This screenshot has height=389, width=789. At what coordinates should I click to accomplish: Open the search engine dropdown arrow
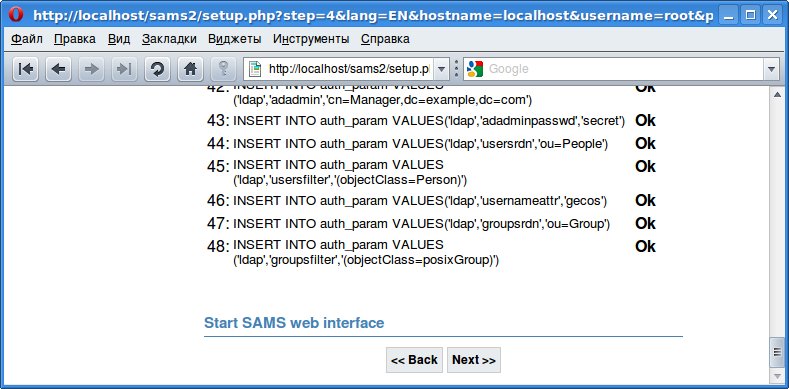[771, 69]
